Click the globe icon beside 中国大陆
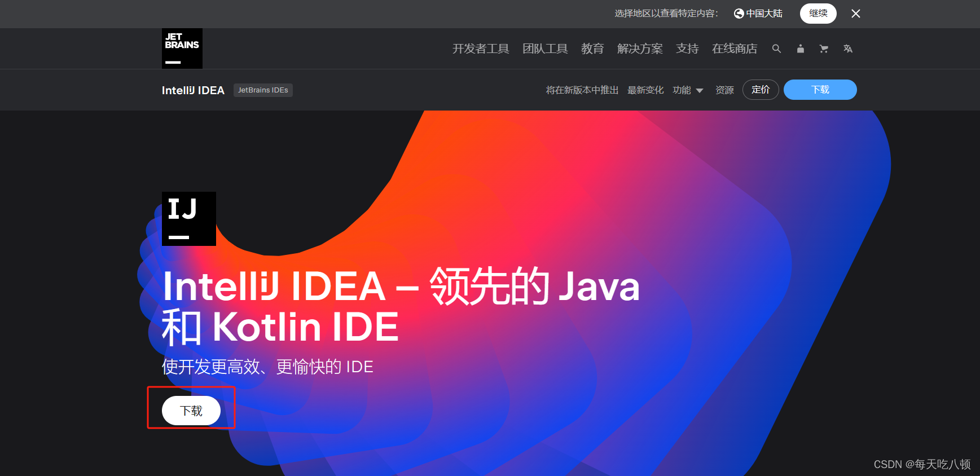980x476 pixels. coord(739,14)
